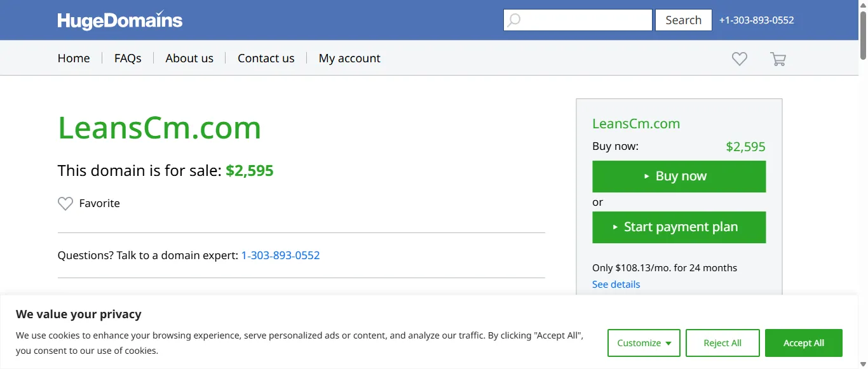Choose Start payment plan
This screenshot has width=868, height=369.
click(x=679, y=227)
